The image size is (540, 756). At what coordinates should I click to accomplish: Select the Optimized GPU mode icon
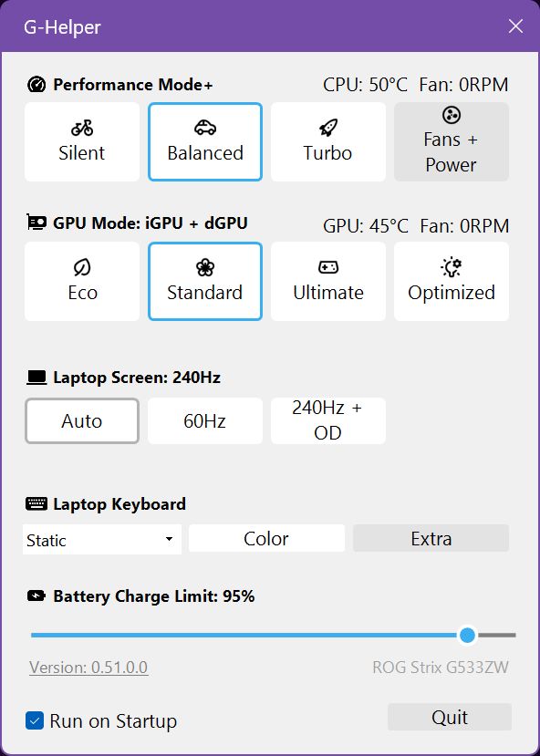[451, 267]
